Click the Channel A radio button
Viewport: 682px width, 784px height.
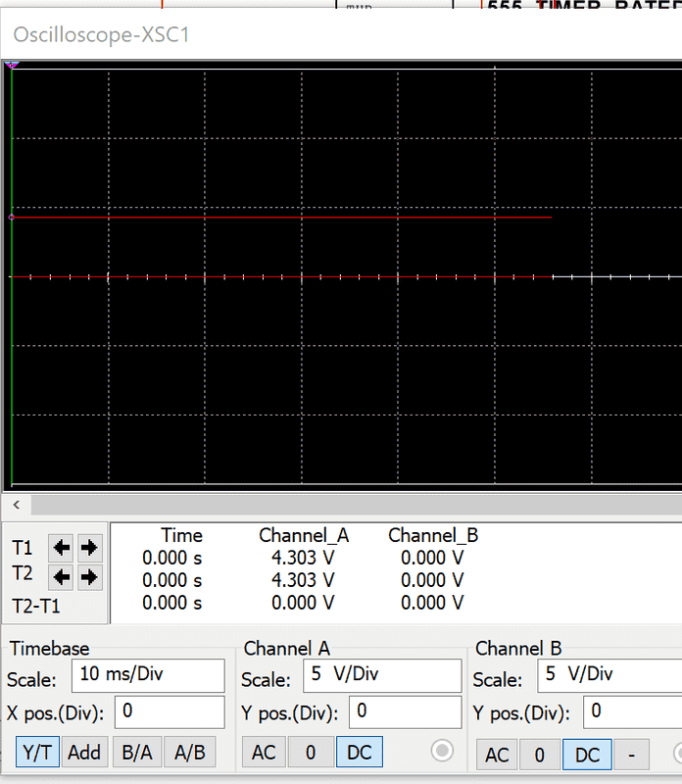(443, 751)
